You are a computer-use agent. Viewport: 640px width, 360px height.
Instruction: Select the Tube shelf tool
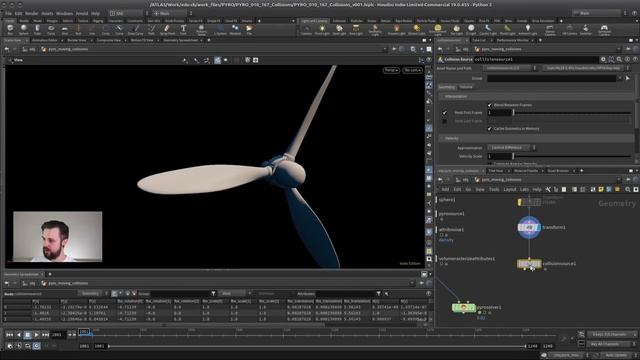(x=37, y=29)
